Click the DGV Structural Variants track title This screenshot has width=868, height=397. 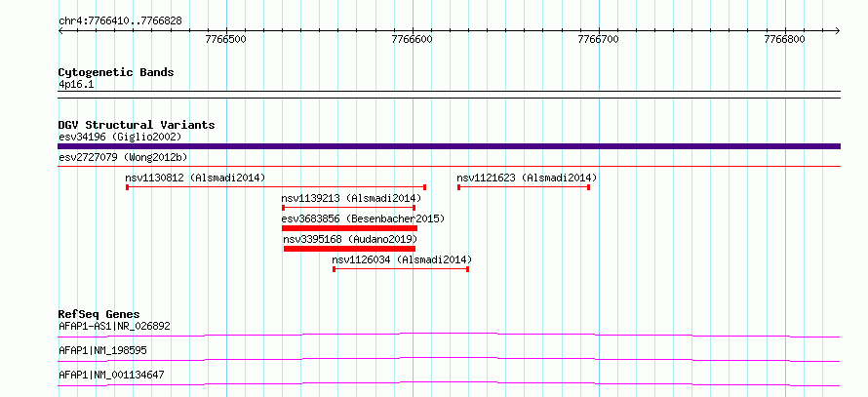[137, 125]
